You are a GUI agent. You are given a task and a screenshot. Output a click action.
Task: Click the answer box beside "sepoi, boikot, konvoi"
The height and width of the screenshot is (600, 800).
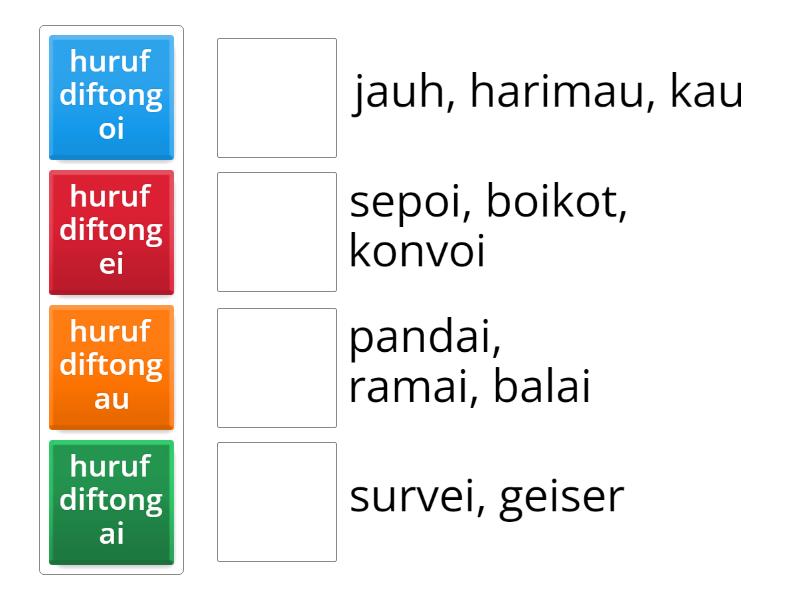tap(277, 232)
